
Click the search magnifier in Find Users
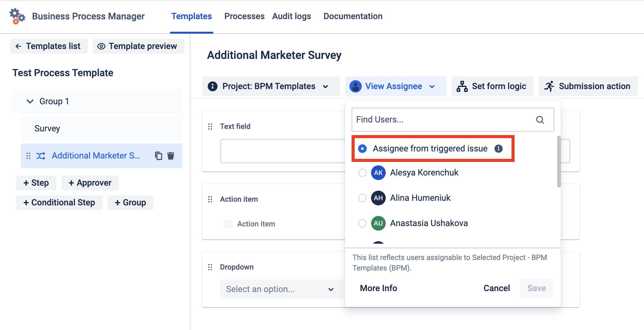point(540,120)
